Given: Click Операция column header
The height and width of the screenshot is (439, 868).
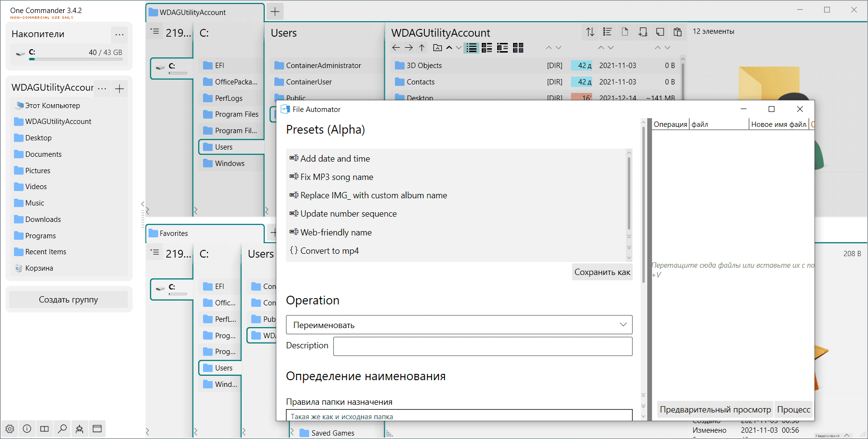Looking at the screenshot, I should click(x=670, y=124).
